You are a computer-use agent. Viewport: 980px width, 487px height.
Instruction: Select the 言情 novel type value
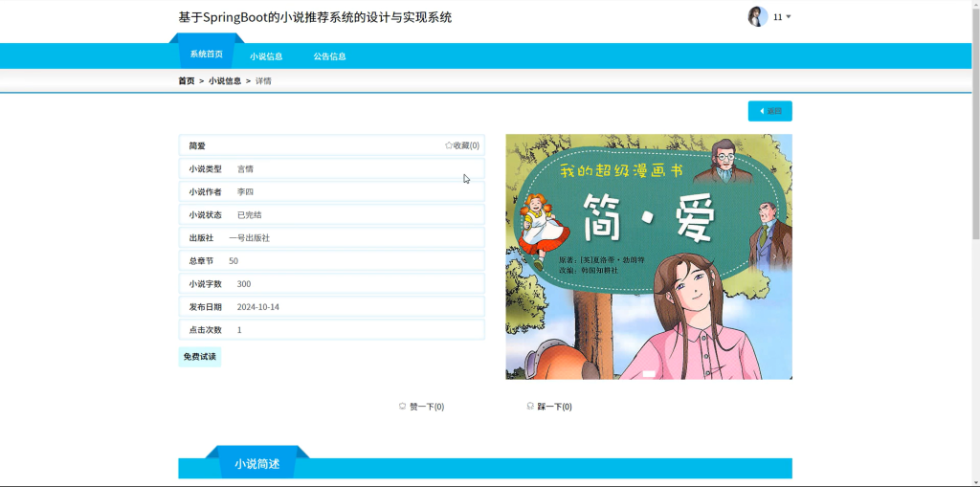[x=245, y=168]
